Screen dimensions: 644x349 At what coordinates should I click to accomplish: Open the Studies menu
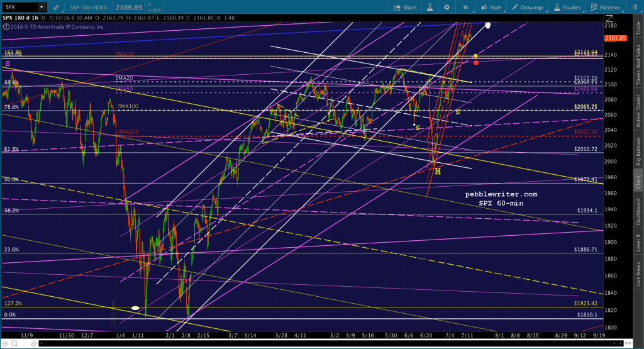click(x=567, y=8)
